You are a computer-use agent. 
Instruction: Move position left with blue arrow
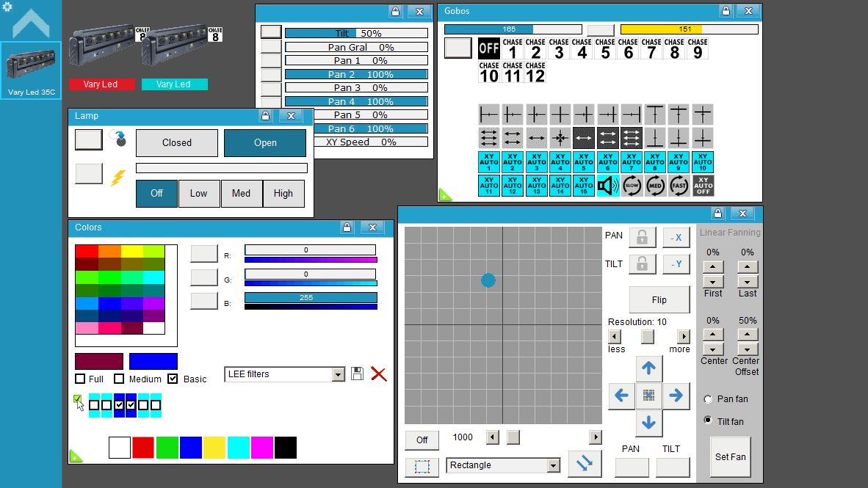(622, 395)
